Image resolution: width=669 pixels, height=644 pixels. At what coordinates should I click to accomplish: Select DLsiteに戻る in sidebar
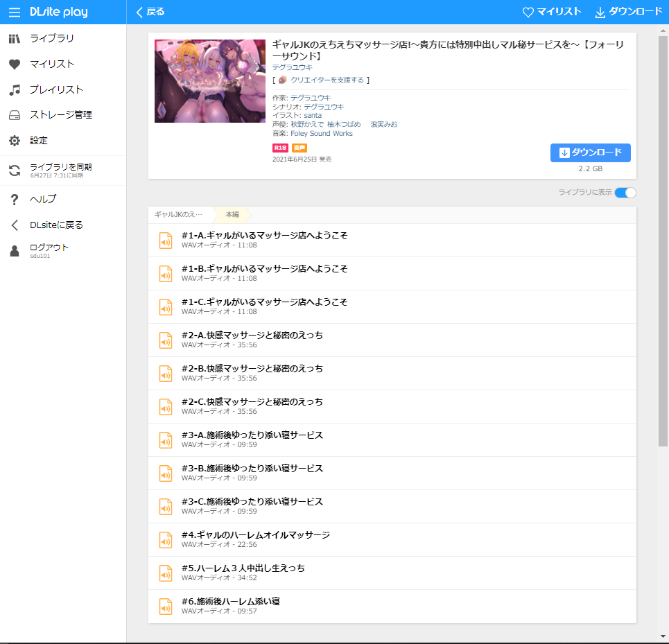(x=63, y=225)
